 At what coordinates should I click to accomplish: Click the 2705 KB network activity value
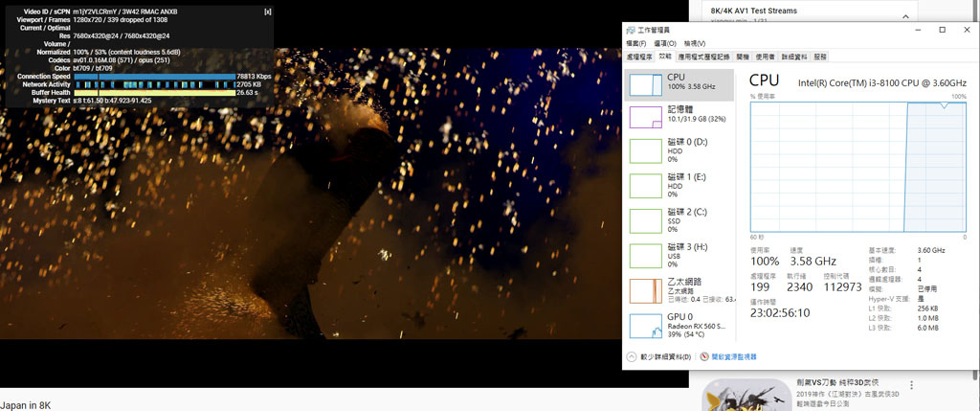(x=249, y=83)
